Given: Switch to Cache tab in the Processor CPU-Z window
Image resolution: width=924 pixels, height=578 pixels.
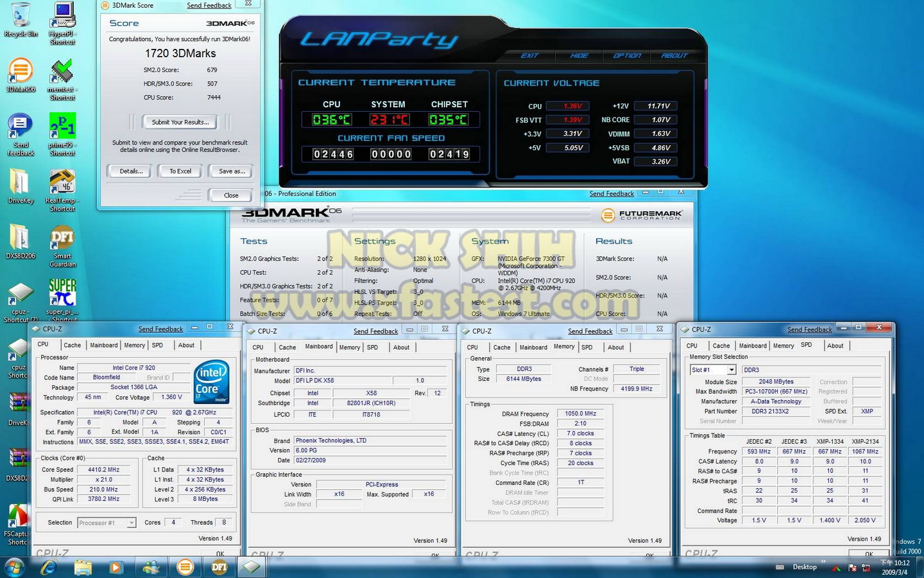Looking at the screenshot, I should tap(72, 346).
